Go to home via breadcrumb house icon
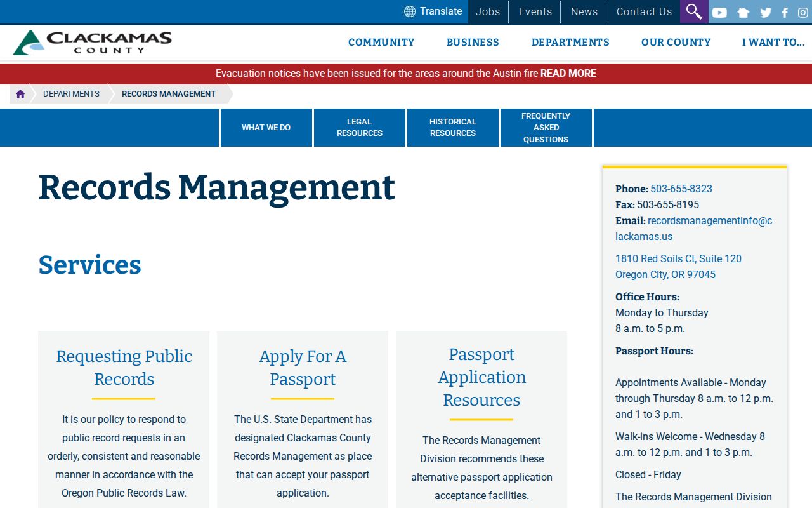The width and height of the screenshot is (812, 508). 20,94
